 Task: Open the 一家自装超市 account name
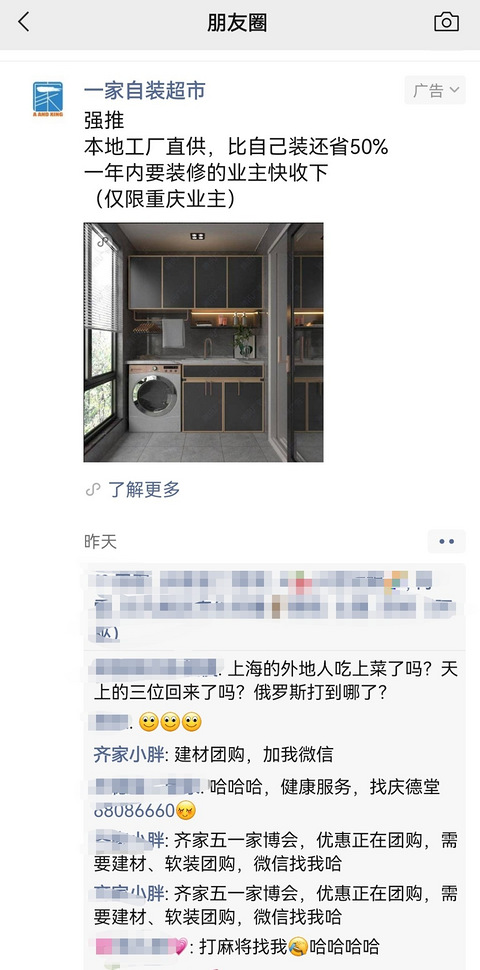145,90
